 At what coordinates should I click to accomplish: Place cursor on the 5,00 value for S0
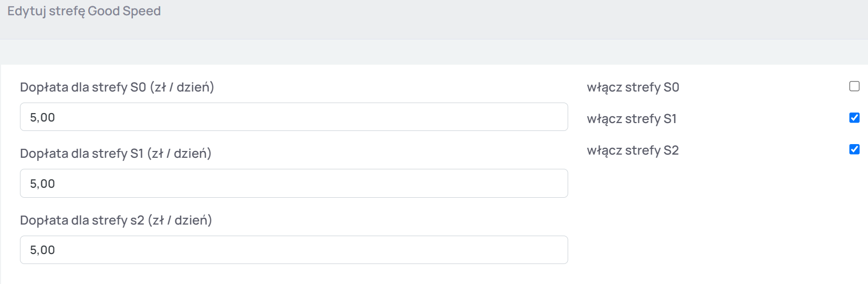[43, 117]
